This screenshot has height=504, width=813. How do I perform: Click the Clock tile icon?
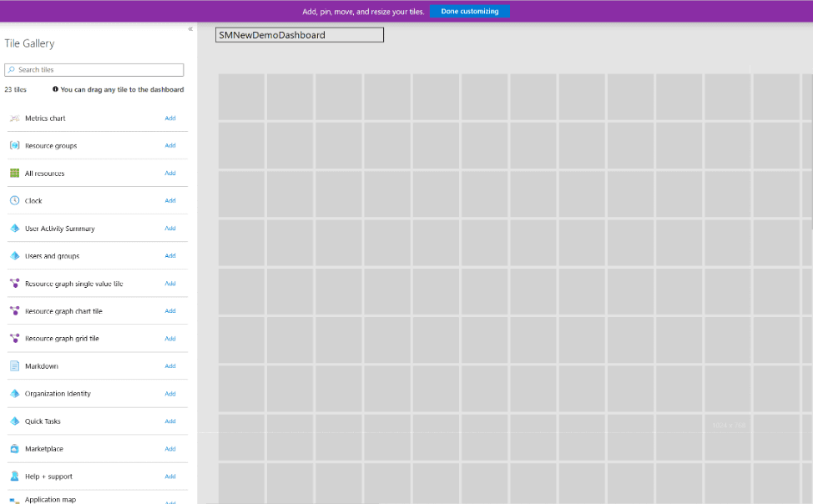(x=14, y=200)
